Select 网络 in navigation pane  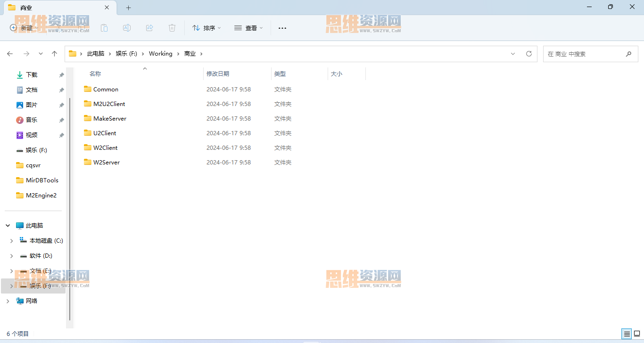(32, 301)
